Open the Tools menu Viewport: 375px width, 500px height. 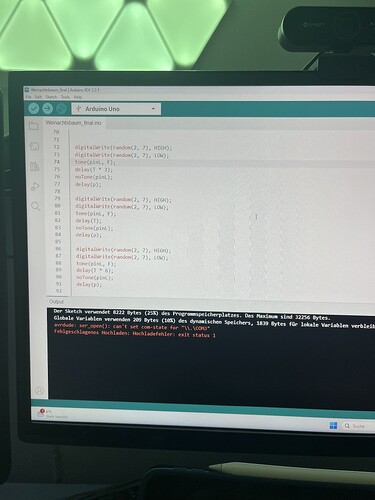[x=65, y=97]
